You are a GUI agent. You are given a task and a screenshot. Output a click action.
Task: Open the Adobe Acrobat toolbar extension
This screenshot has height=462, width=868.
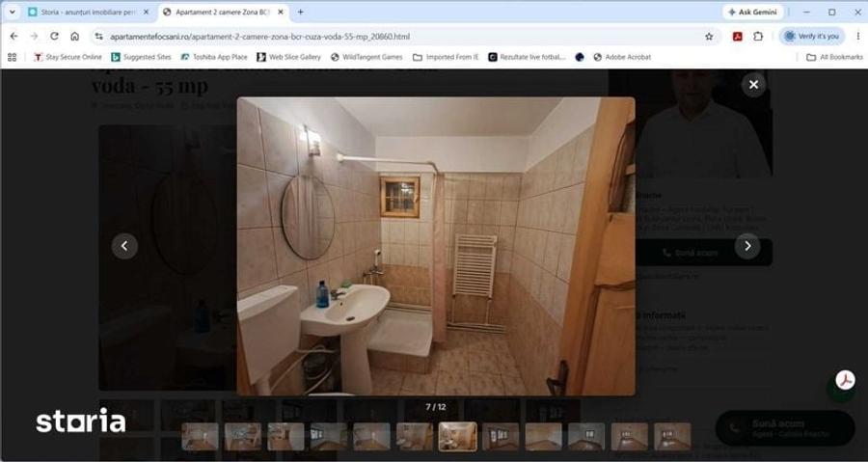[x=738, y=37]
